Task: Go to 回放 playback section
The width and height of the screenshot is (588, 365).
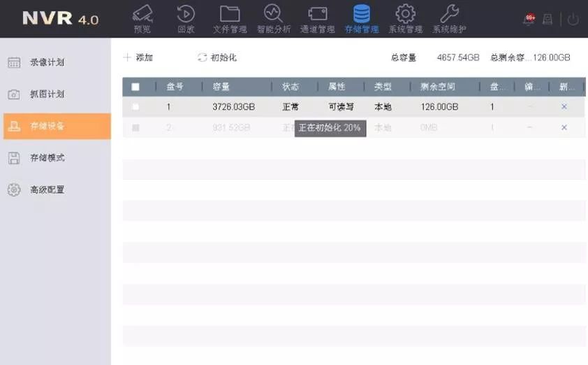Action: [x=186, y=18]
